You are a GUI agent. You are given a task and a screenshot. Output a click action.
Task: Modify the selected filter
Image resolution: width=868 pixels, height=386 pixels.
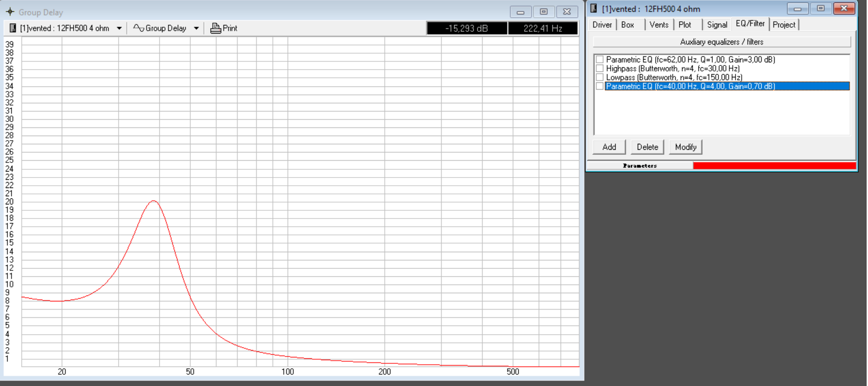click(x=686, y=147)
